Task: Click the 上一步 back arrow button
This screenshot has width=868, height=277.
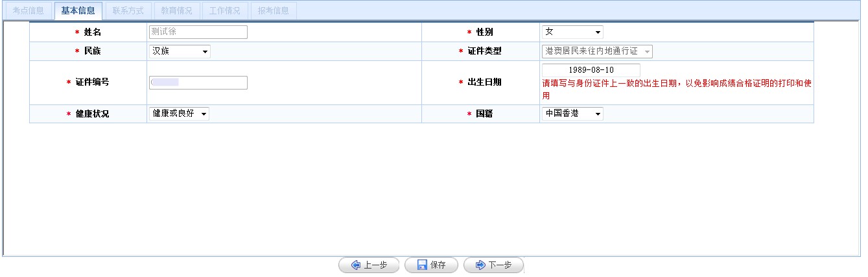Action: [x=368, y=265]
